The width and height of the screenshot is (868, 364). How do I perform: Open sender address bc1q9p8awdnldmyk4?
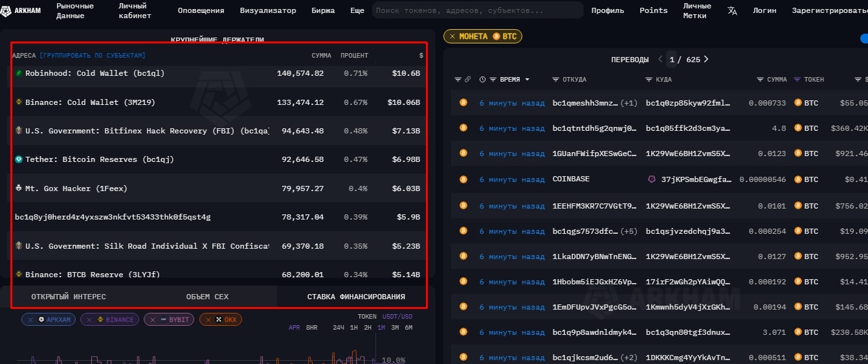coord(595,332)
